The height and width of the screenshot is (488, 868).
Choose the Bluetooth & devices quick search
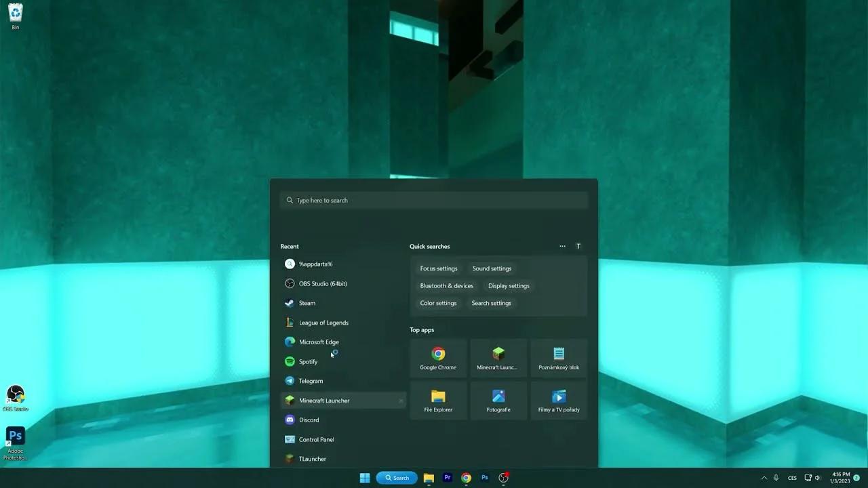pyautogui.click(x=447, y=285)
